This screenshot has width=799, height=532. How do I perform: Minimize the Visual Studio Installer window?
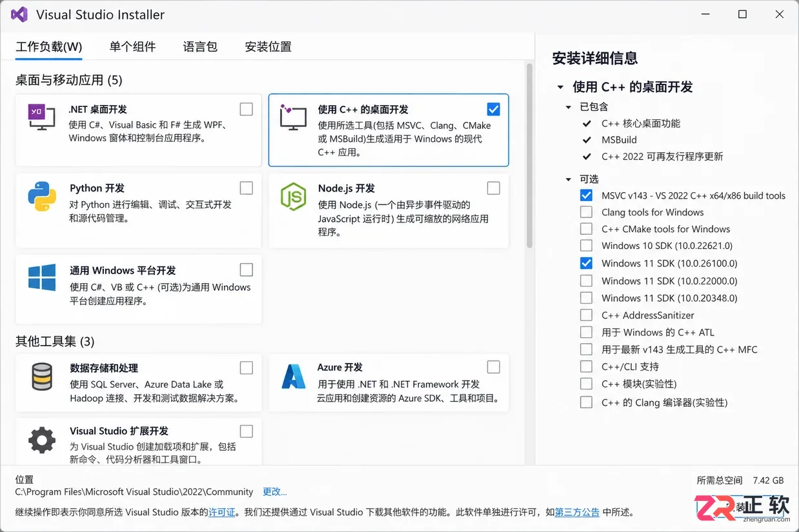point(705,14)
